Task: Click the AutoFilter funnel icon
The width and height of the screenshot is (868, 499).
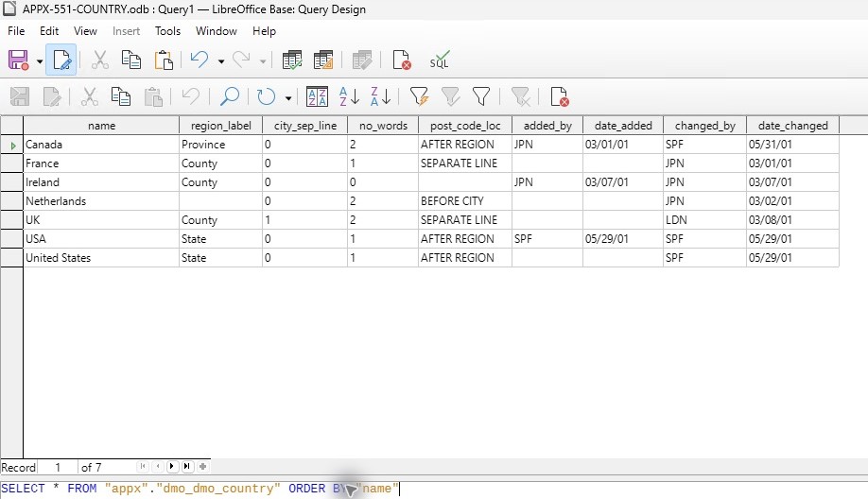Action: [x=419, y=96]
